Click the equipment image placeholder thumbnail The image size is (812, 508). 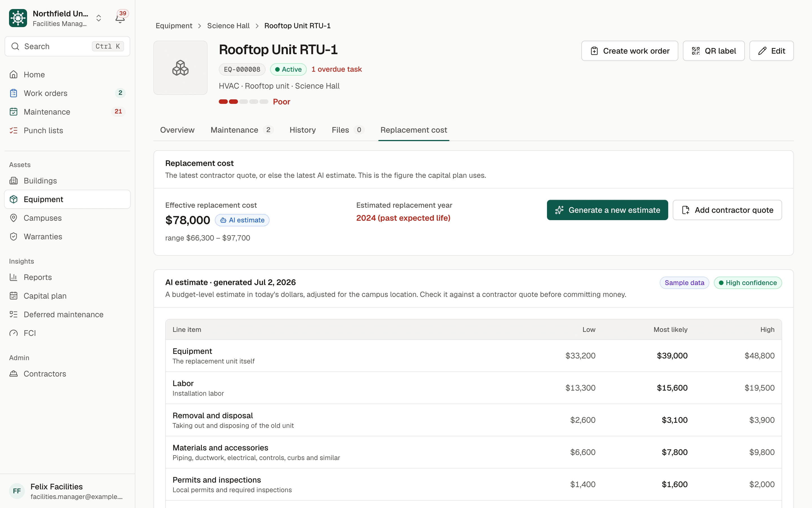click(180, 68)
